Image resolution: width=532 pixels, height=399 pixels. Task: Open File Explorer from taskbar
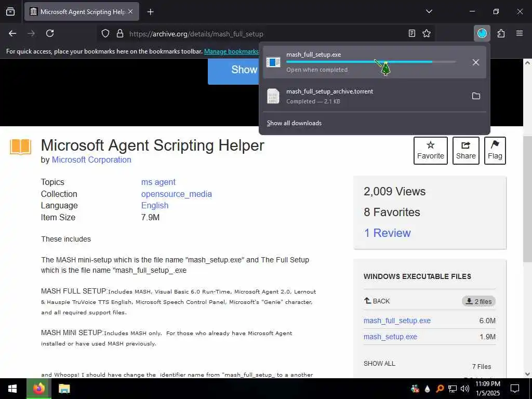(64, 389)
